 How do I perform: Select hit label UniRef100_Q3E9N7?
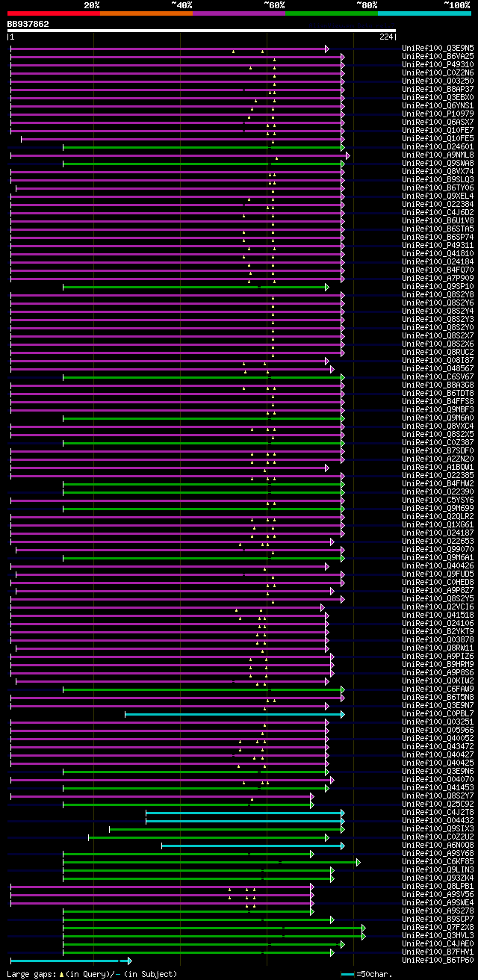438,705
